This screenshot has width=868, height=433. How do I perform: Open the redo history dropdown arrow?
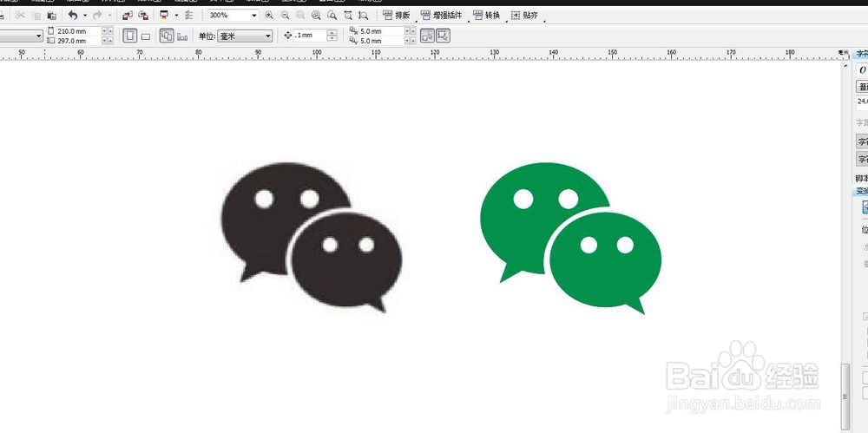tap(109, 16)
